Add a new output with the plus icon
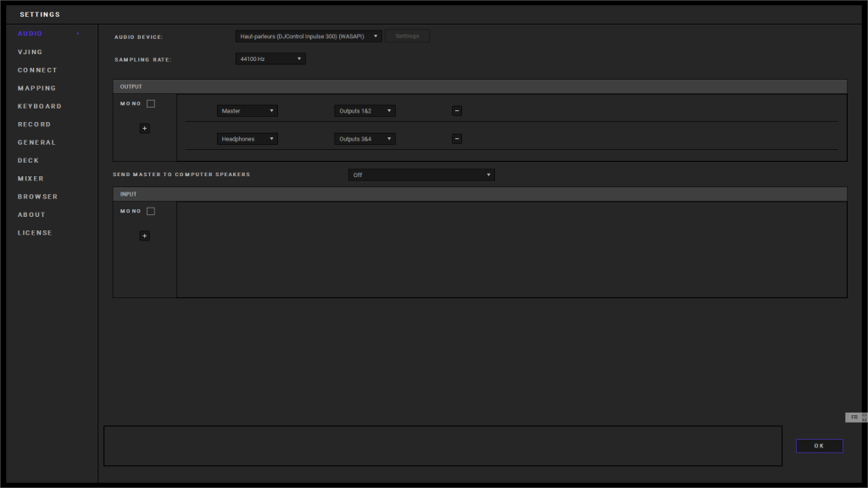 144,129
